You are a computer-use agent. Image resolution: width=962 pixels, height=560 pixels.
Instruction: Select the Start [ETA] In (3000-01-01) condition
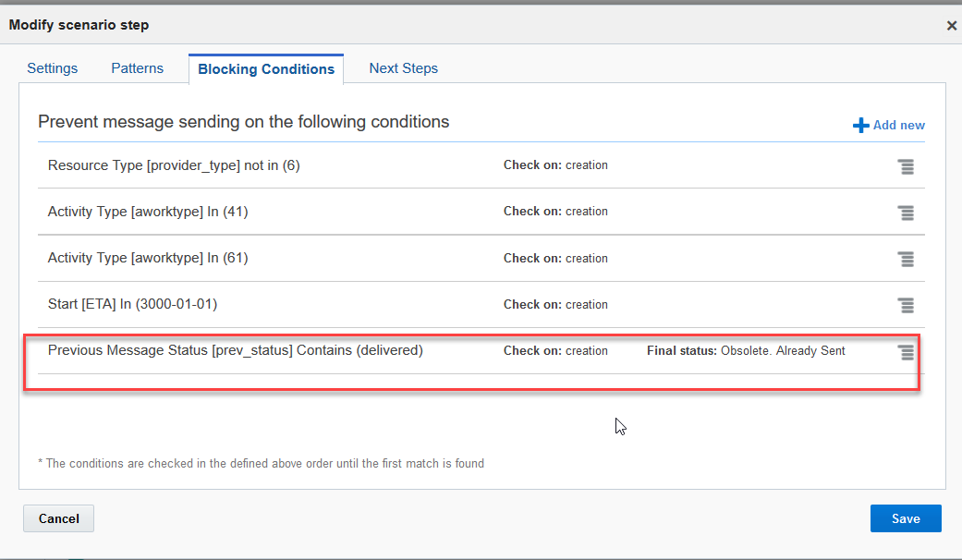(132, 304)
